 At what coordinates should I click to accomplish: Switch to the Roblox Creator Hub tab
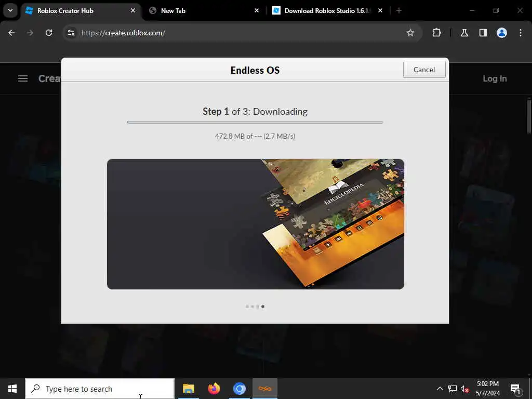(81, 10)
